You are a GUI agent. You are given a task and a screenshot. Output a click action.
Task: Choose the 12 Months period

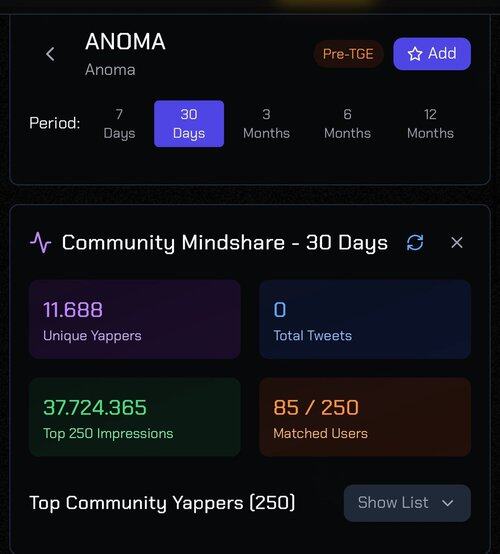tap(430, 124)
